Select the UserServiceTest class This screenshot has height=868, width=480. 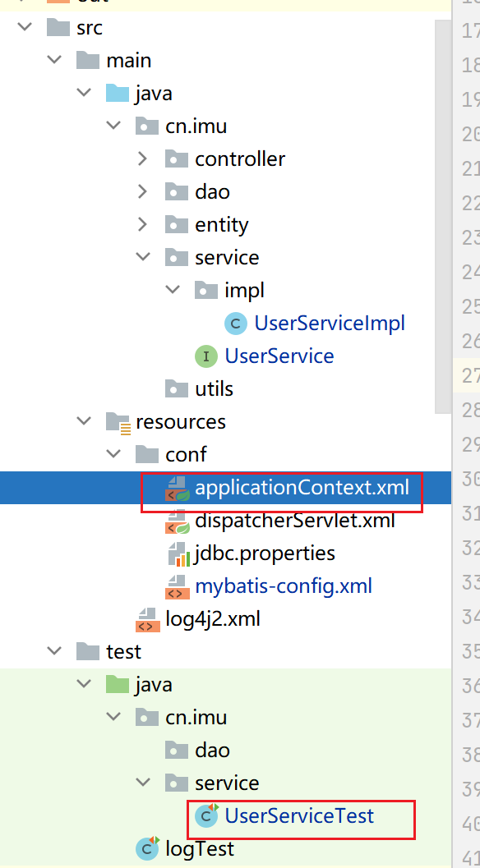299,815
